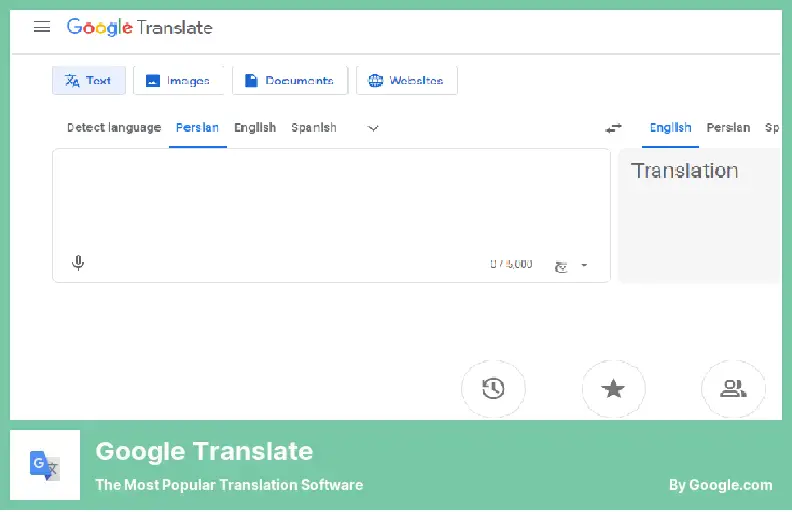Start voice input with microphone
The width and height of the screenshot is (792, 512).
78,263
